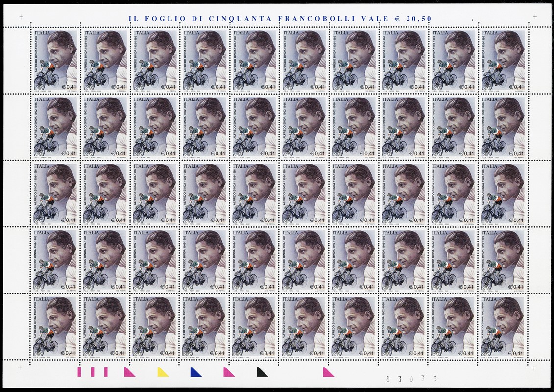Click the bottom-left registration cross mark
554x392 pixels.
[x=20, y=367]
